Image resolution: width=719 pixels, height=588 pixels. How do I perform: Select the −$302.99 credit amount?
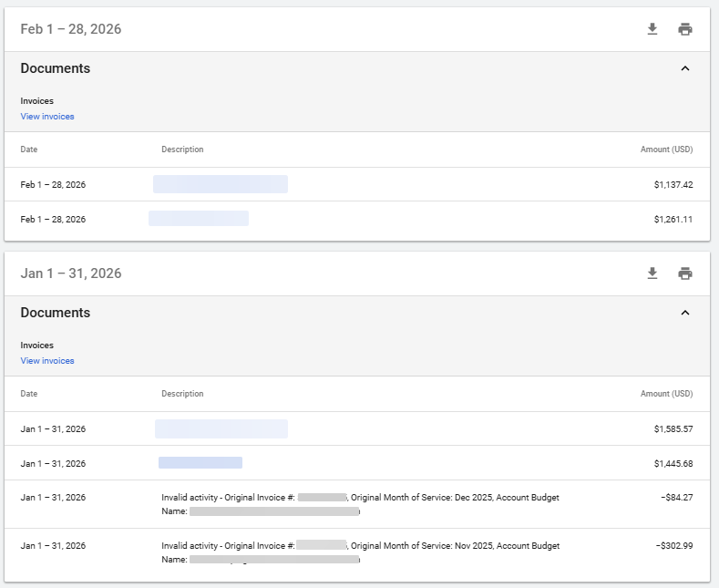(674, 546)
